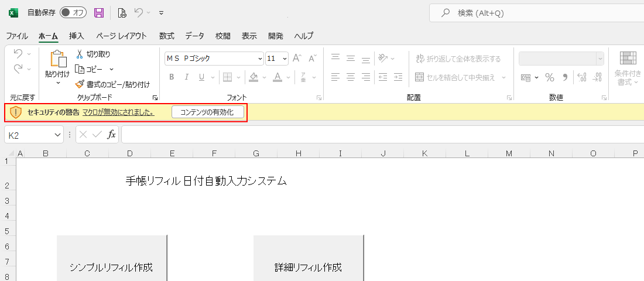Toggle italic formatting
644x281 pixels.
[187, 77]
